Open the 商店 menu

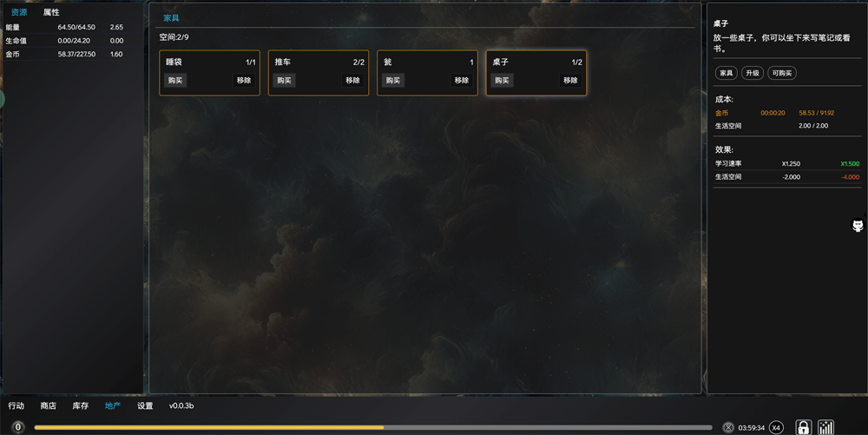click(x=48, y=405)
